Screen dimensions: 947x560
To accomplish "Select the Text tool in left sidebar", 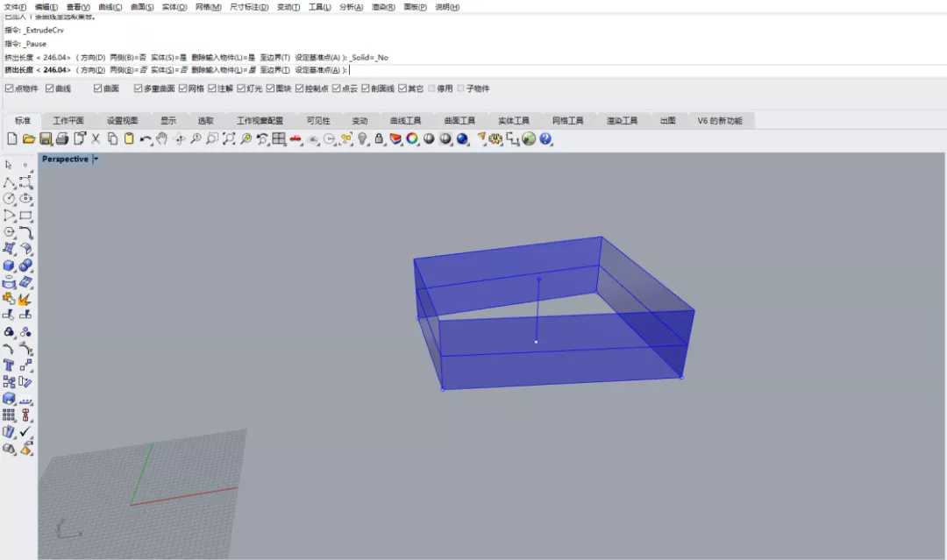I will tap(9, 365).
